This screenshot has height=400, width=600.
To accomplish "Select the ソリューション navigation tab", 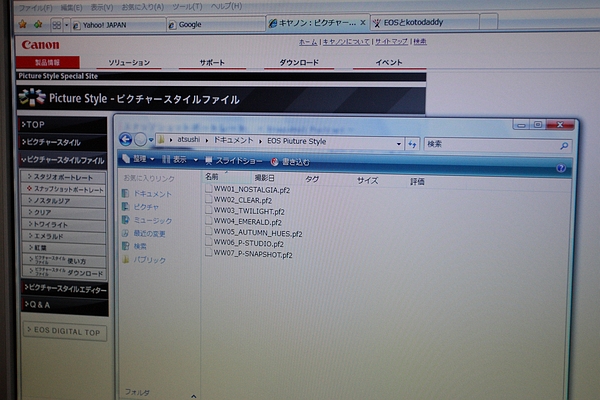I will [x=129, y=62].
